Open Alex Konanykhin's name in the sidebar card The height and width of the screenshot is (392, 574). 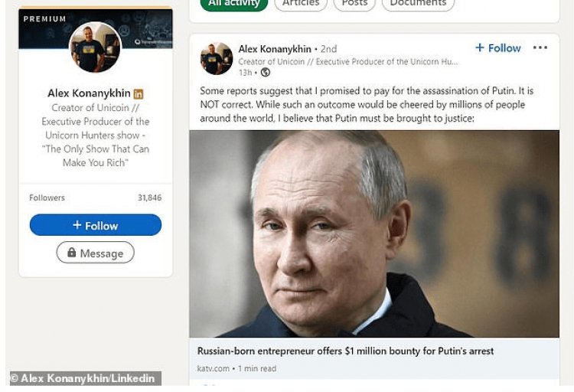[89, 93]
